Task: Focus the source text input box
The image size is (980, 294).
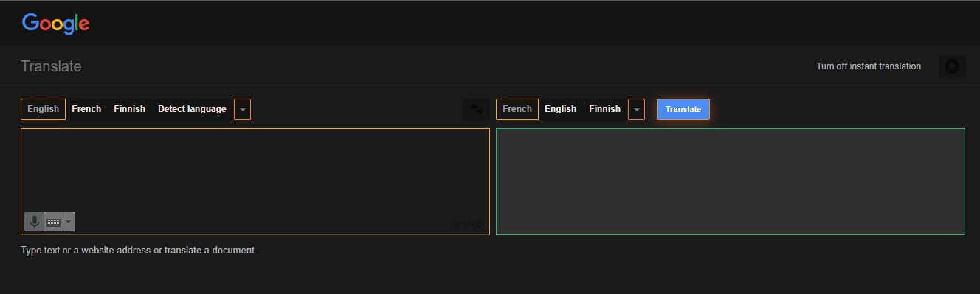Action: (x=255, y=181)
